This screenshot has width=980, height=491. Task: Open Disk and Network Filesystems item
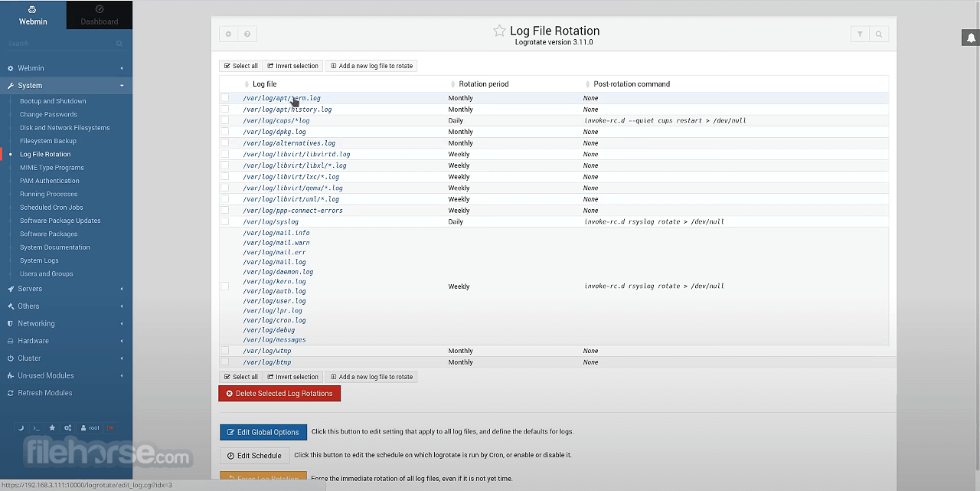click(65, 128)
